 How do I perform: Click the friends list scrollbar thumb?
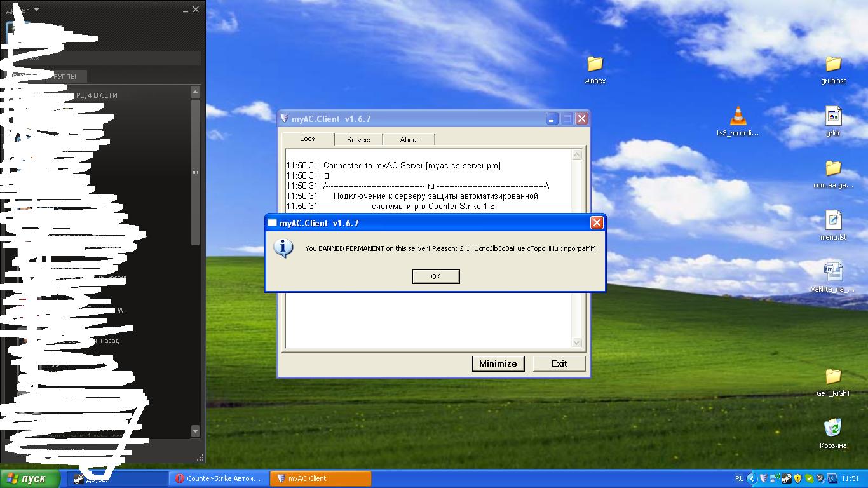pos(195,172)
